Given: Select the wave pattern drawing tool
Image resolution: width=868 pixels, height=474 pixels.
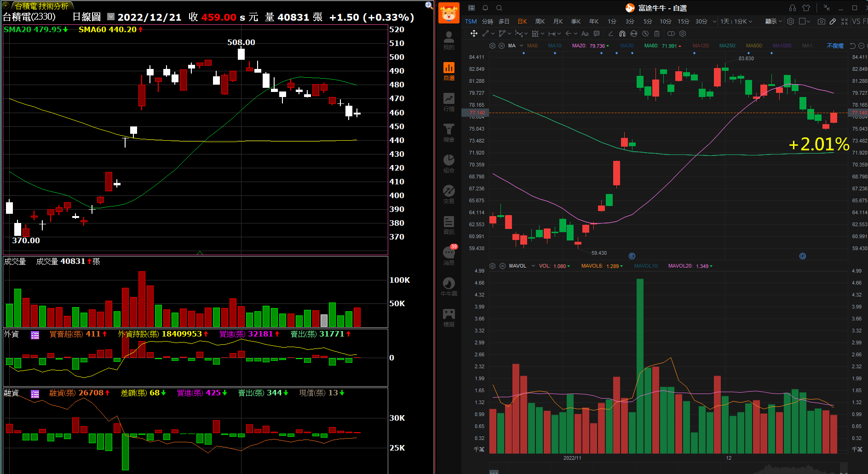Looking at the screenshot, I should [x=518, y=34].
